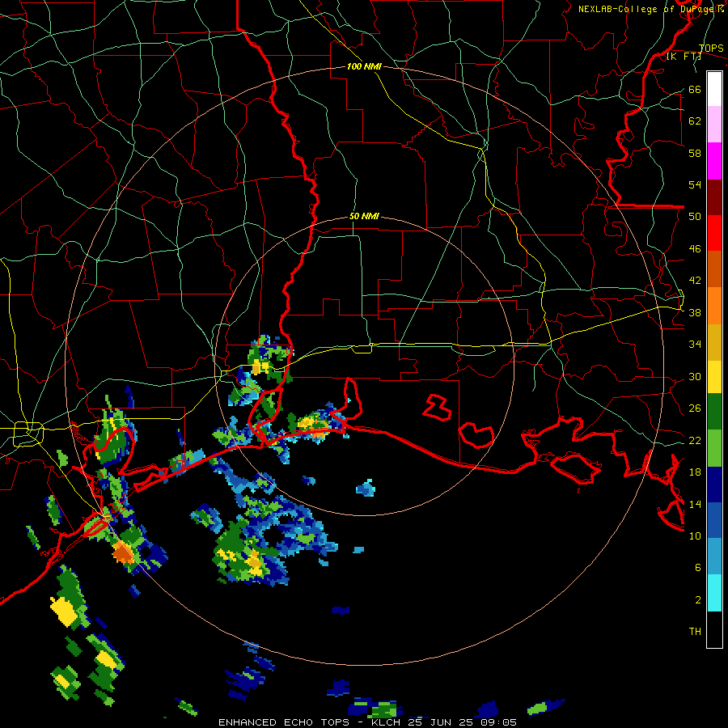Click the legend value 38
This screenshot has height=728, width=728.
point(695,313)
